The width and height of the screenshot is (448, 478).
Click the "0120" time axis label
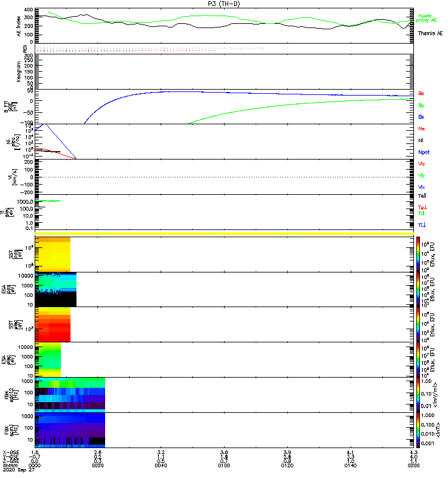pos(287,465)
